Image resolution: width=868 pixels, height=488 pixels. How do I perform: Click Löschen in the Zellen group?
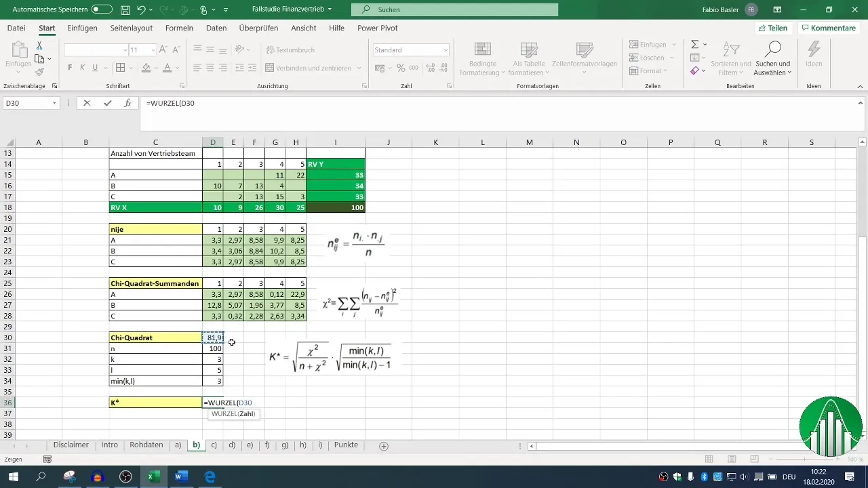coord(652,58)
